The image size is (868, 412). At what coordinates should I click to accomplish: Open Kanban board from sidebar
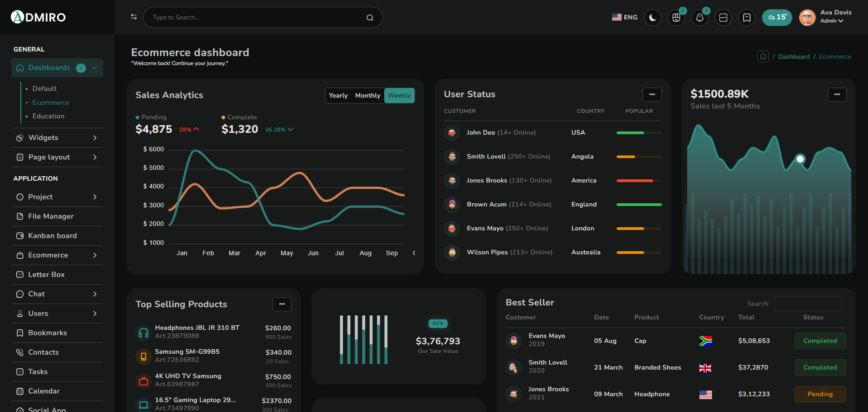pos(52,236)
